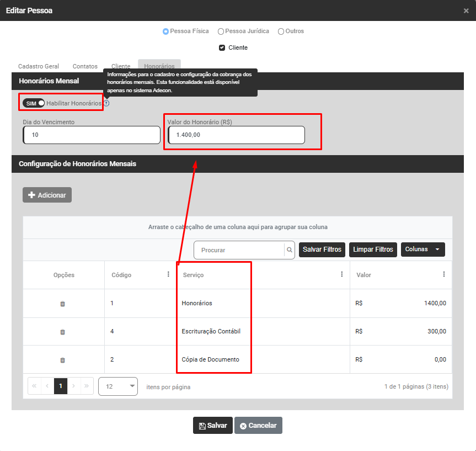Click the Dia do Vencimento field

[92, 135]
